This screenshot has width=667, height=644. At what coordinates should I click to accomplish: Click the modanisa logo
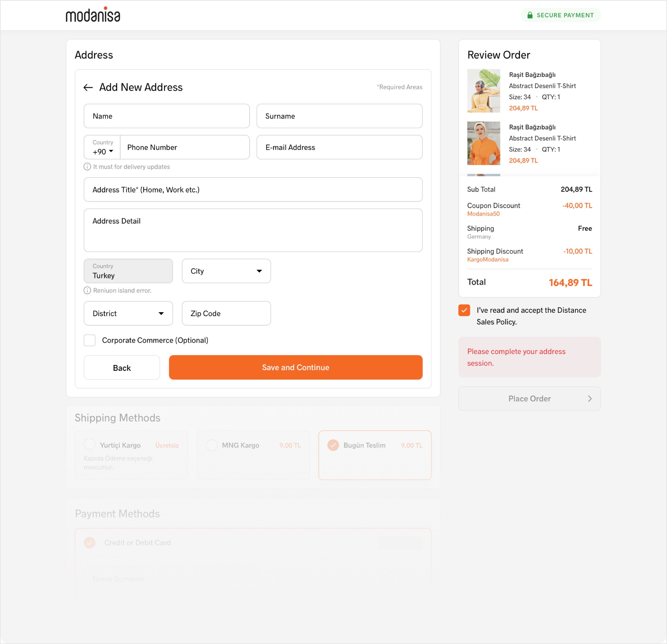coord(93,15)
